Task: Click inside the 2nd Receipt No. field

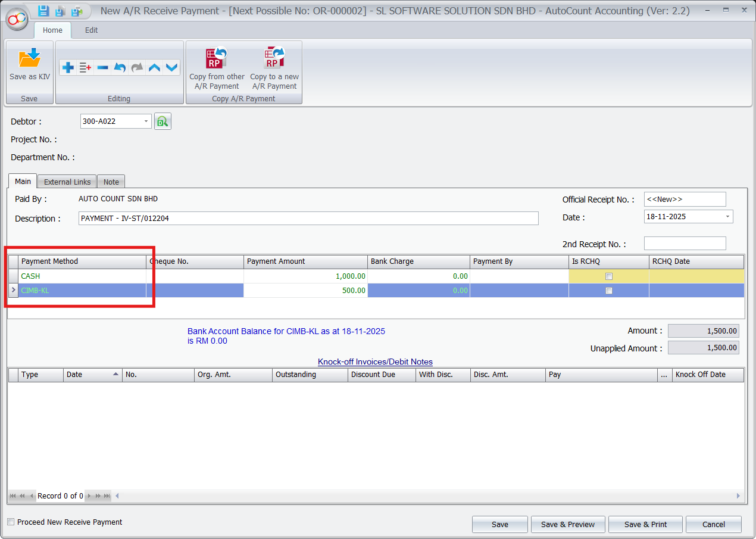Action: (684, 243)
